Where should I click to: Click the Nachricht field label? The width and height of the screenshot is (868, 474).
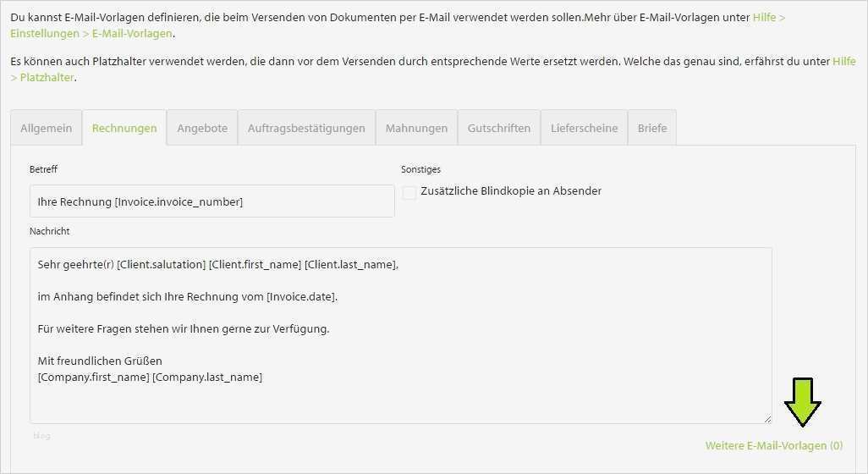pyautogui.click(x=49, y=231)
